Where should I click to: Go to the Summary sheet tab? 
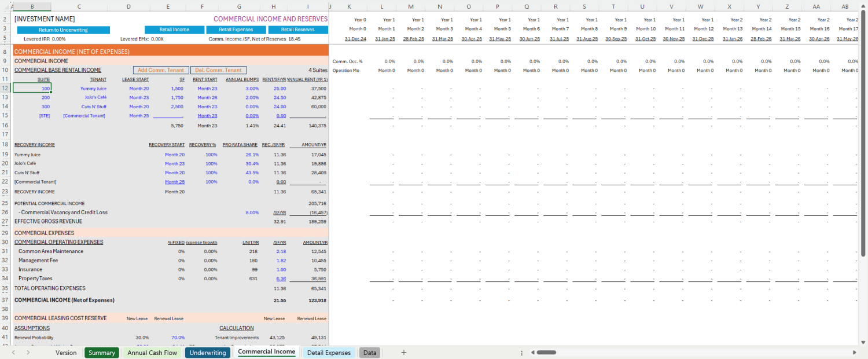click(102, 353)
